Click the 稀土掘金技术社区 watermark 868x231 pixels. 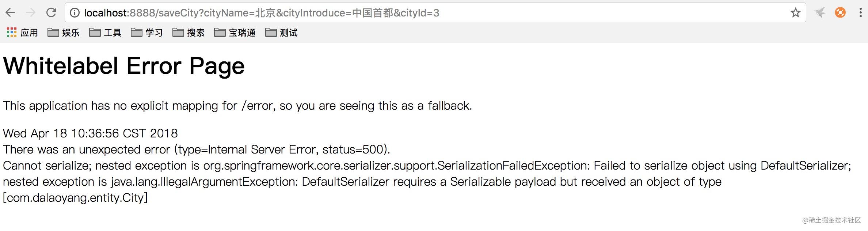[831, 220]
